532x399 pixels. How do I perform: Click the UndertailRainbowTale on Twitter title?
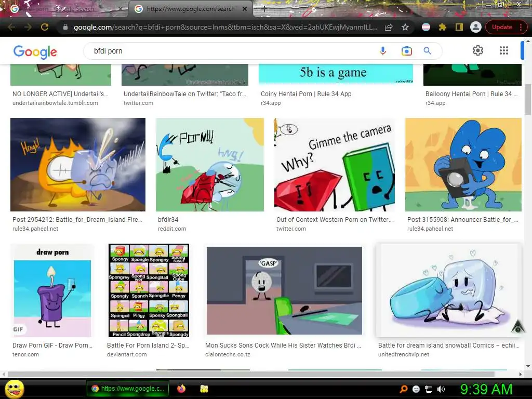pyautogui.click(x=185, y=94)
